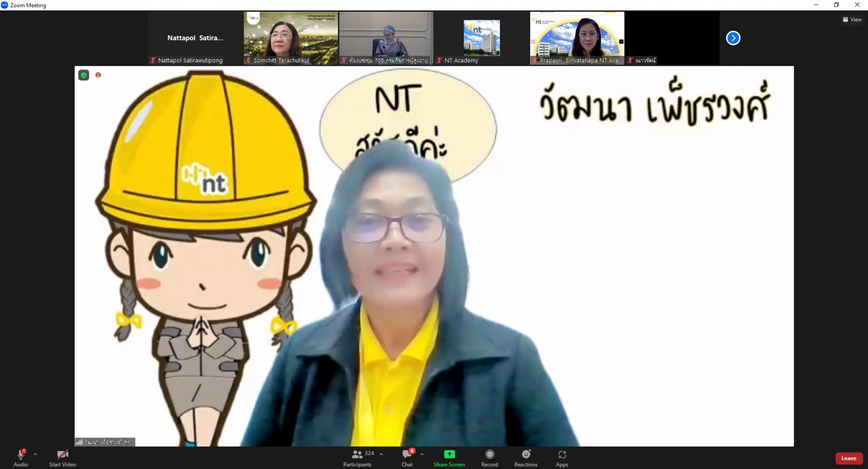This screenshot has width=868, height=469.
Task: Select the NT Academy video tile
Action: point(481,38)
